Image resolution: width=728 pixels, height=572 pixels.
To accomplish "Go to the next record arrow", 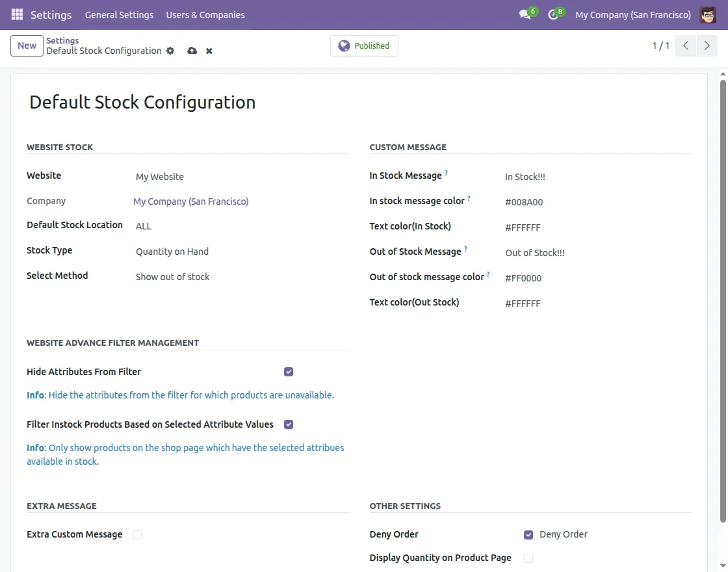I will tap(707, 46).
